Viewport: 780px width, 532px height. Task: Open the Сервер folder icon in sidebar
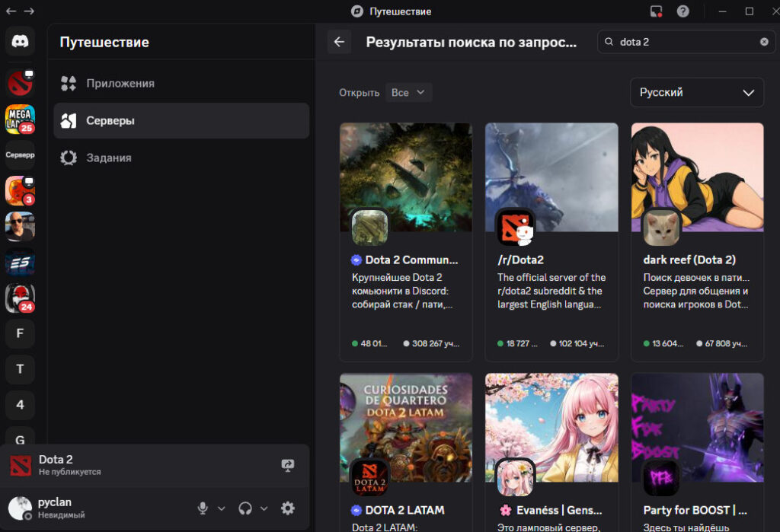point(20,155)
